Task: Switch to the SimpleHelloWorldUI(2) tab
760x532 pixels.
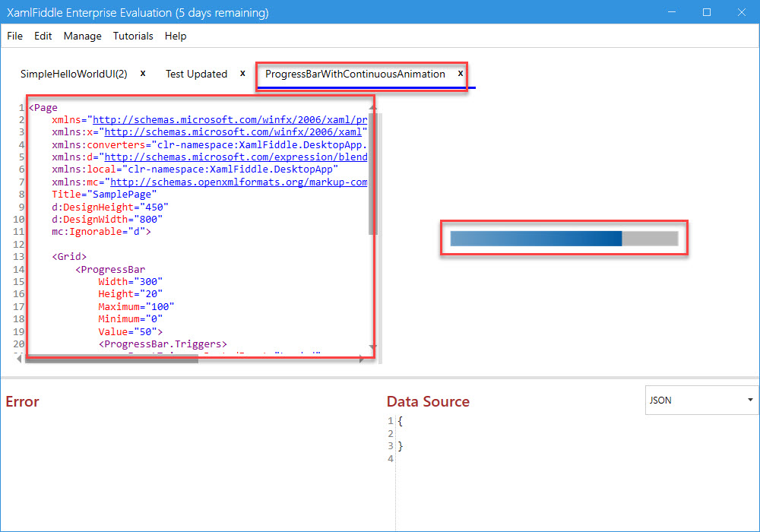Action: pyautogui.click(x=74, y=74)
